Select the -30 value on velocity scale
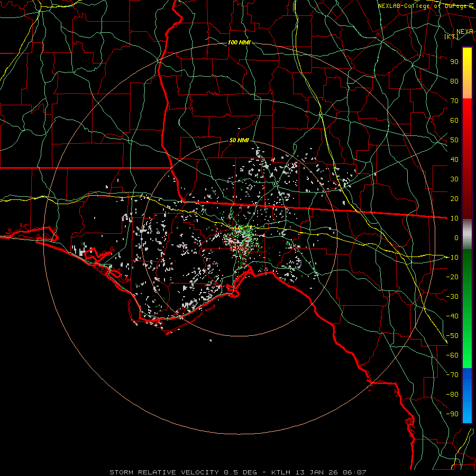This screenshot has width=476, height=476. (452, 297)
